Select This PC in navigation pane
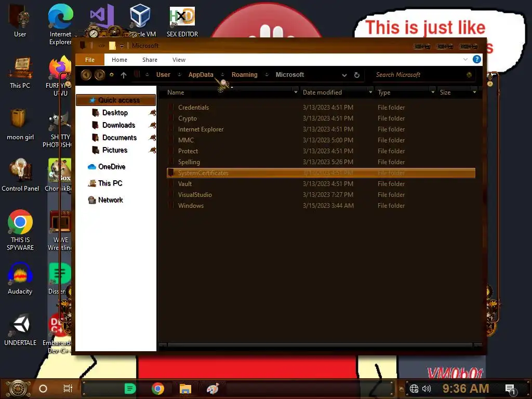 coord(110,183)
